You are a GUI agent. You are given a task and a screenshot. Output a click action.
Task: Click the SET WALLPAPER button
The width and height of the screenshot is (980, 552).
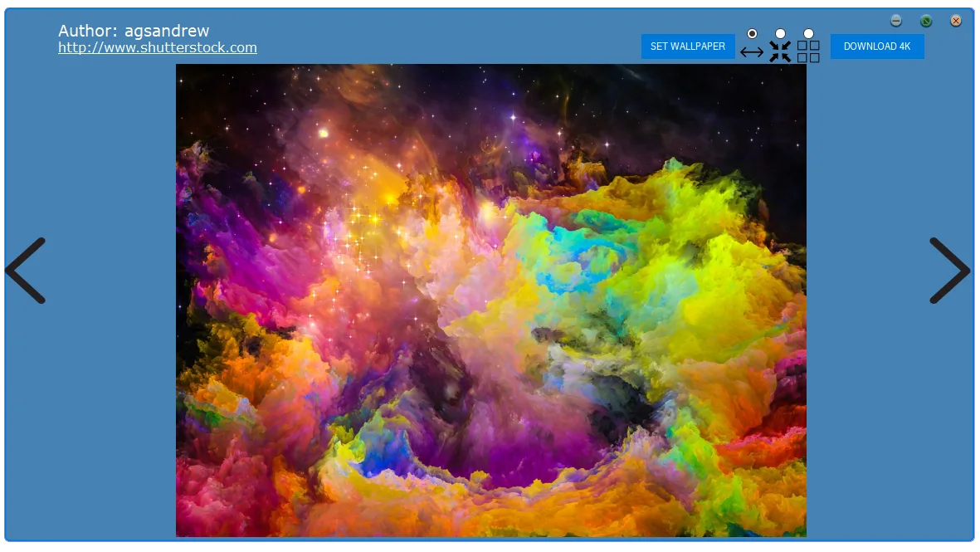688,46
